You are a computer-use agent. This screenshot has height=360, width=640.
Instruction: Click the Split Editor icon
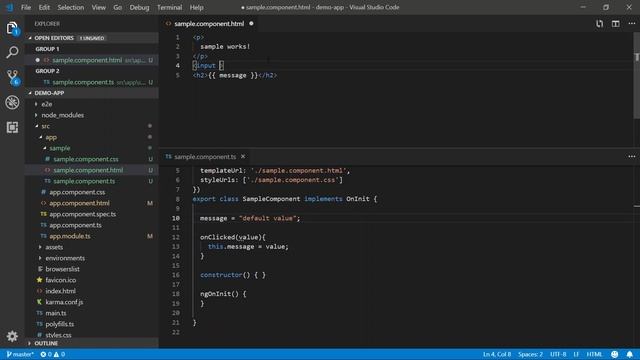616,24
